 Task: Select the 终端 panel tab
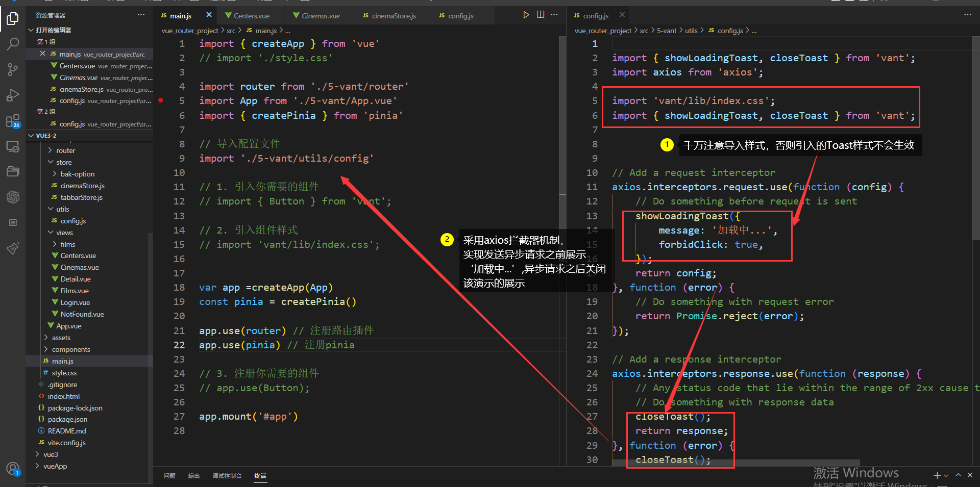click(x=260, y=476)
